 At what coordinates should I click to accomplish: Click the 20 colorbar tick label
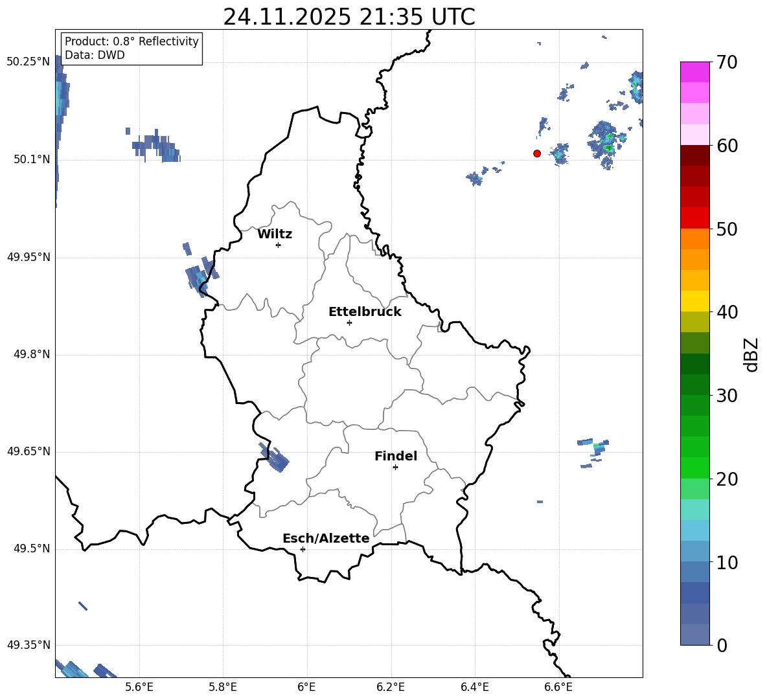[x=727, y=479]
